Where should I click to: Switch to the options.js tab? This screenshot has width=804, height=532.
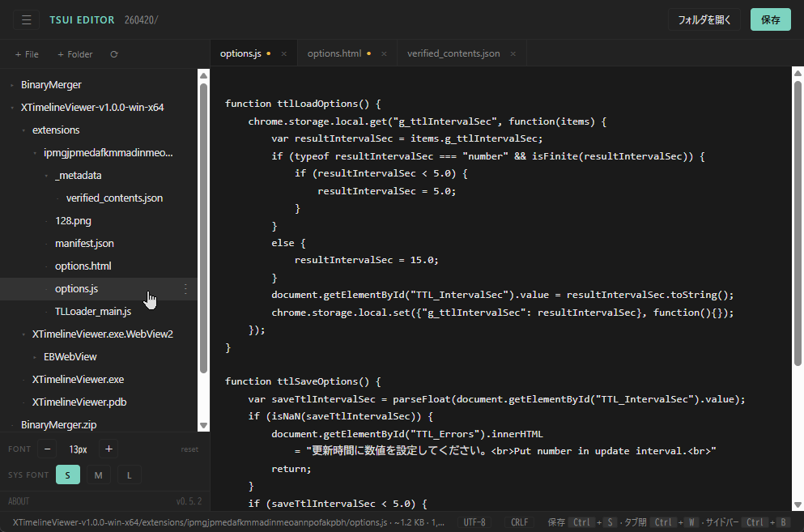(240, 53)
